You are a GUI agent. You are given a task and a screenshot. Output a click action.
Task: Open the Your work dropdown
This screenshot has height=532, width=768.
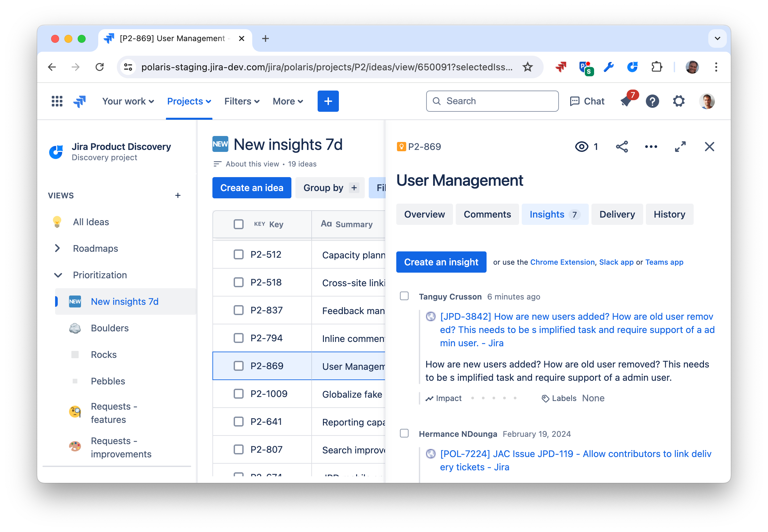click(x=128, y=101)
